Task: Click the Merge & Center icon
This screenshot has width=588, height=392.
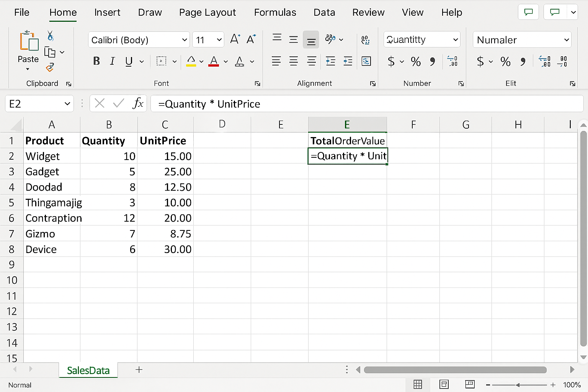Action: (x=366, y=61)
